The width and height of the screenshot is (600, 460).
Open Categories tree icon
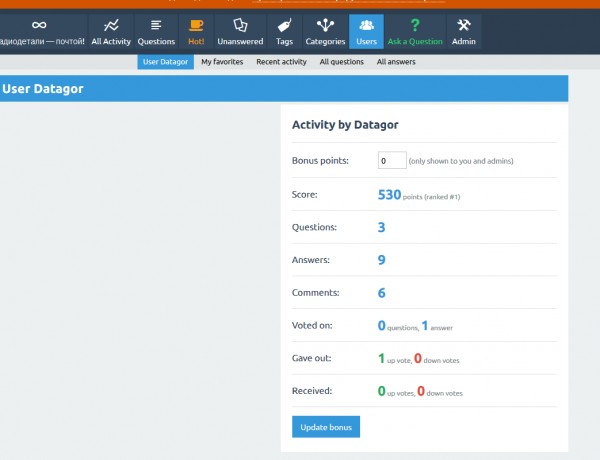[x=325, y=25]
